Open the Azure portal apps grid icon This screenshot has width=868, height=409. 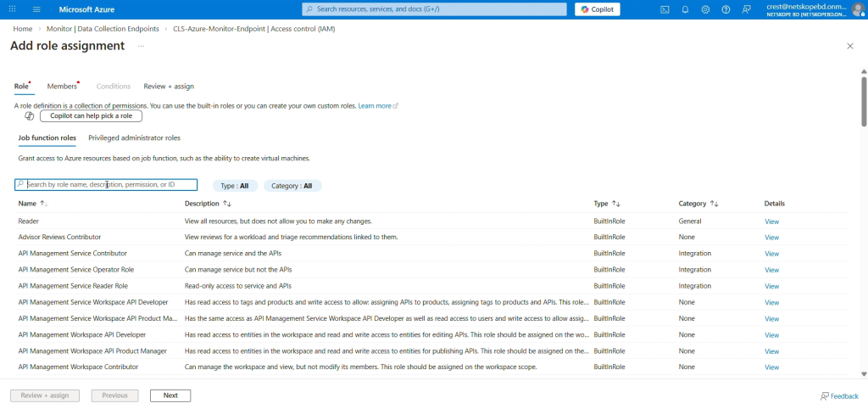point(12,9)
